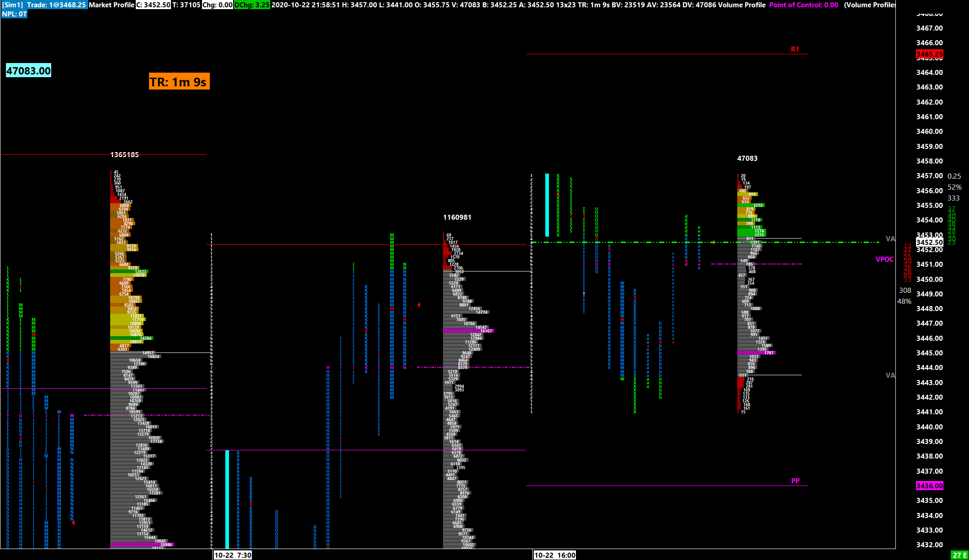Select the magenta 16167 point-of-control volume bar

(x=468, y=331)
